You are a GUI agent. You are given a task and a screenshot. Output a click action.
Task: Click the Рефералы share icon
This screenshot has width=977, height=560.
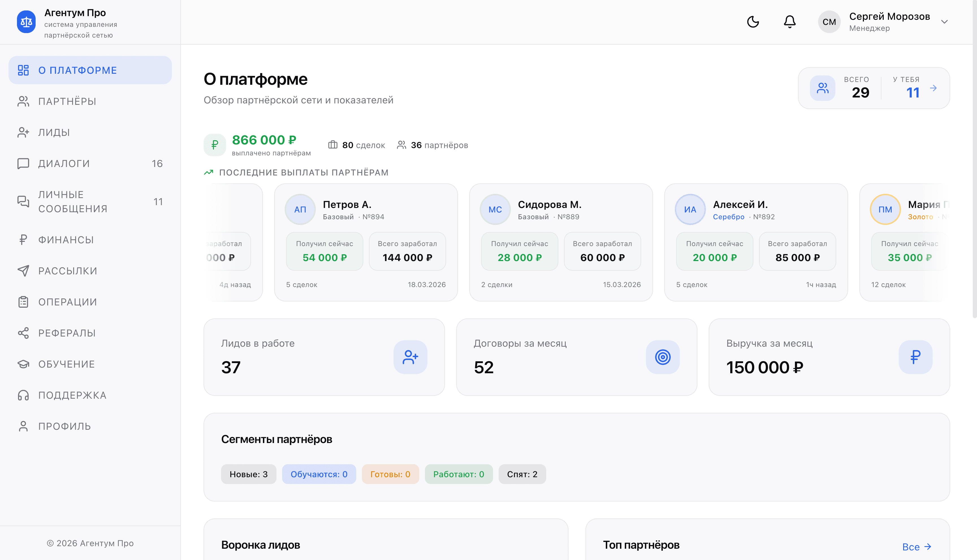click(x=23, y=333)
